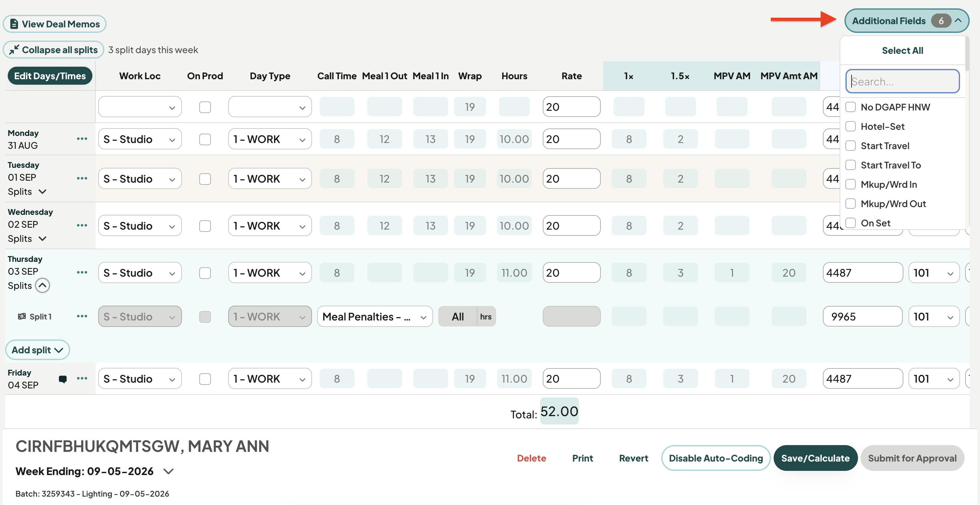
Task: Open the Thursday 03 SEP row options menu
Action: pos(82,272)
